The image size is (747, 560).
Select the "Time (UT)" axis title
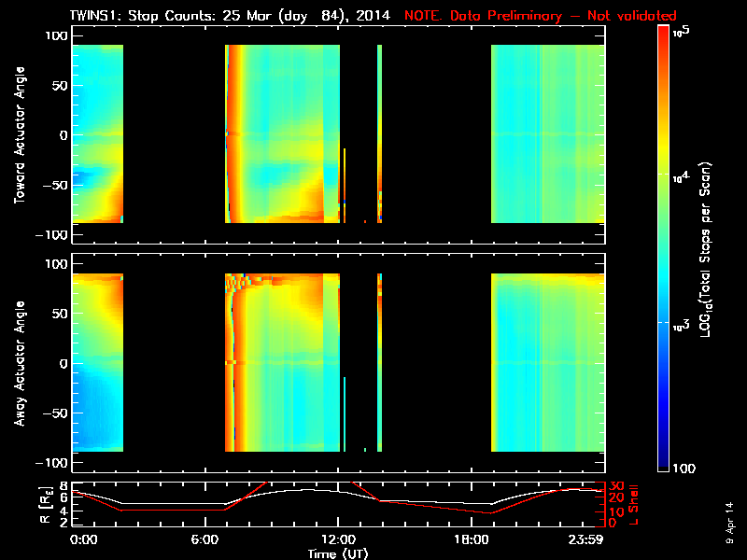pyautogui.click(x=338, y=553)
